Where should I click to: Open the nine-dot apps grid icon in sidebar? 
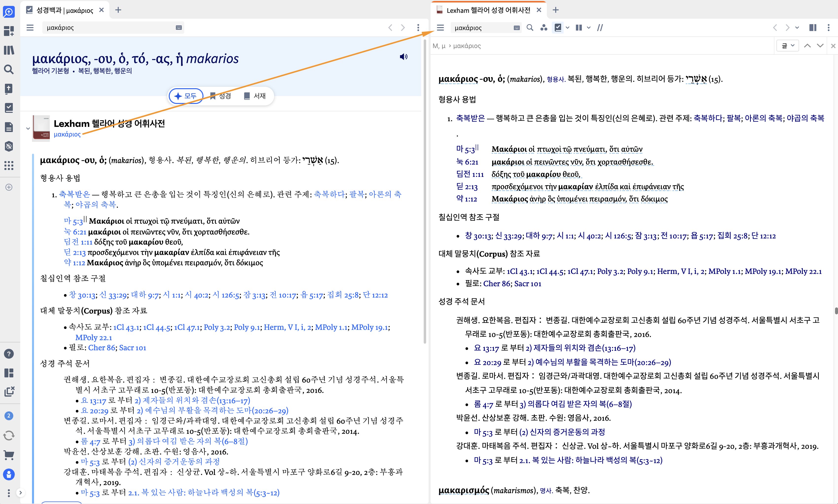9,166
